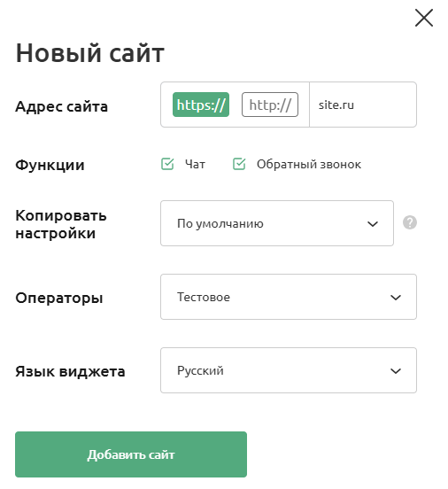Click the chevron arrow beside Тестовое
This screenshot has height=489, width=448.
coord(396,298)
